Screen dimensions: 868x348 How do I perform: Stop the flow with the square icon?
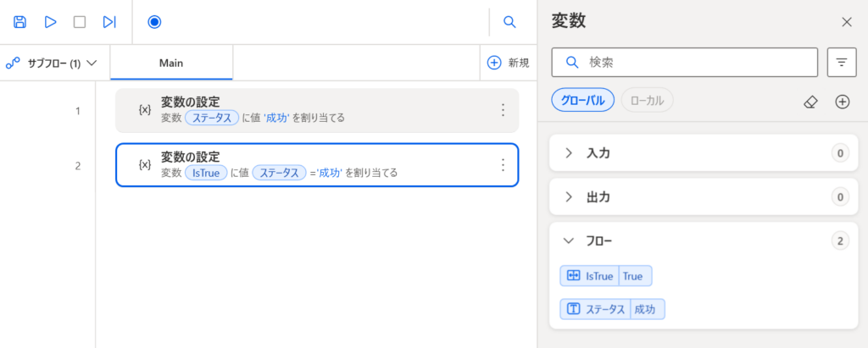click(x=80, y=22)
